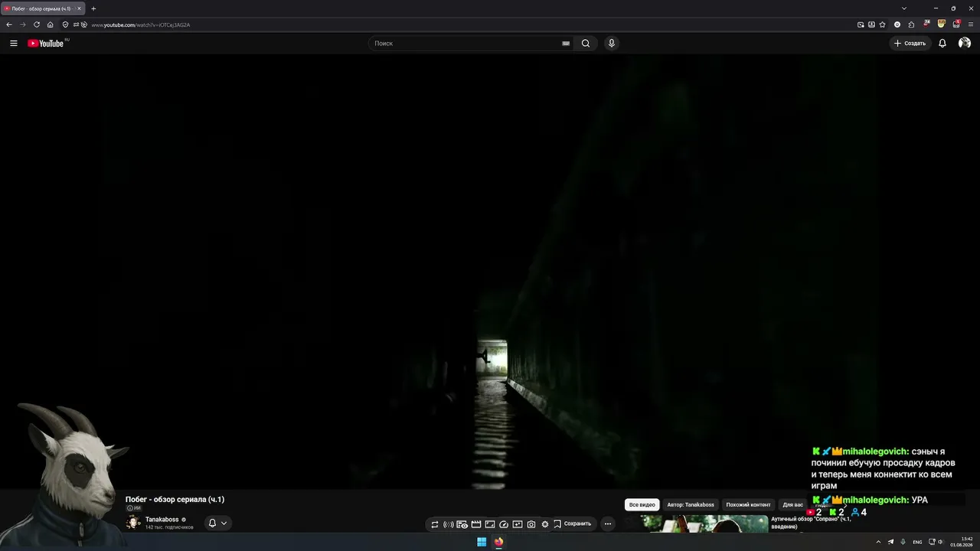Screen dimensions: 980x551
Task: Select the Все видео filter chip
Action: tap(642, 505)
